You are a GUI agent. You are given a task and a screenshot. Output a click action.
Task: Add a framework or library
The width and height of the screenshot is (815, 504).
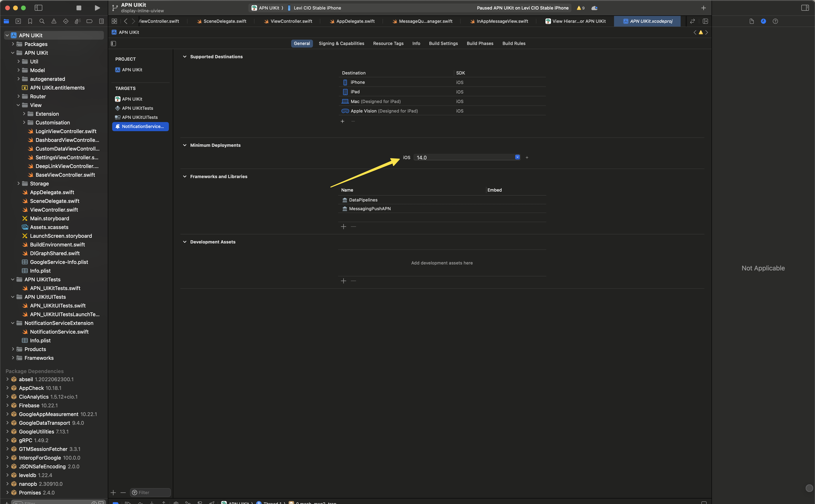343,227
